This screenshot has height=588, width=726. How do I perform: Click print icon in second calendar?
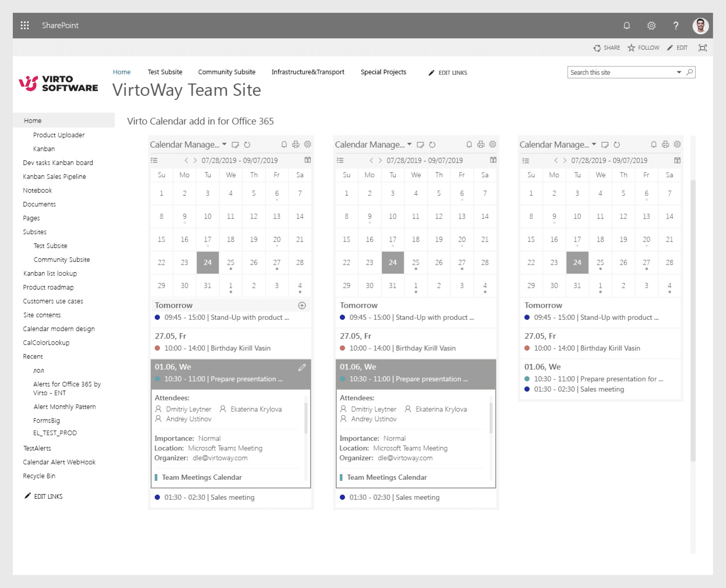tap(481, 145)
